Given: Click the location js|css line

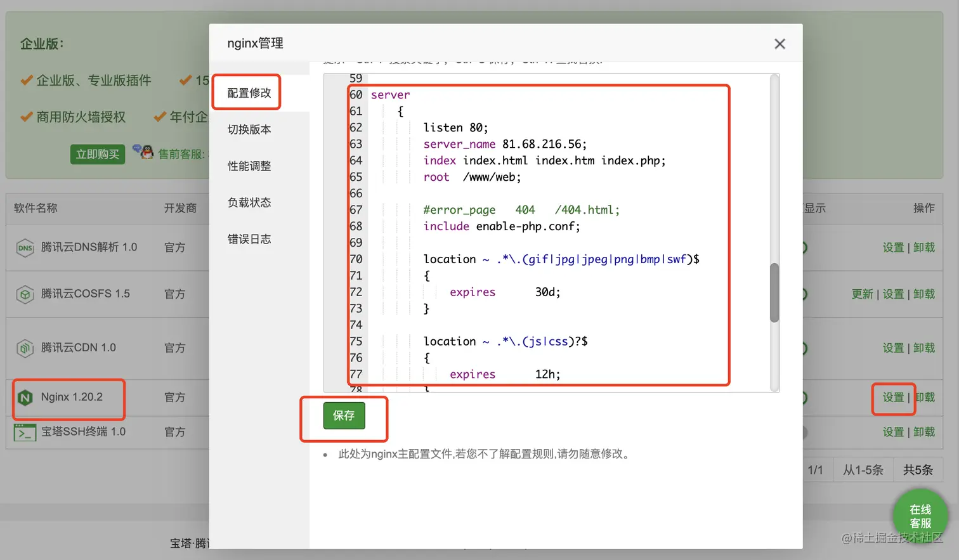Looking at the screenshot, I should click(x=506, y=341).
